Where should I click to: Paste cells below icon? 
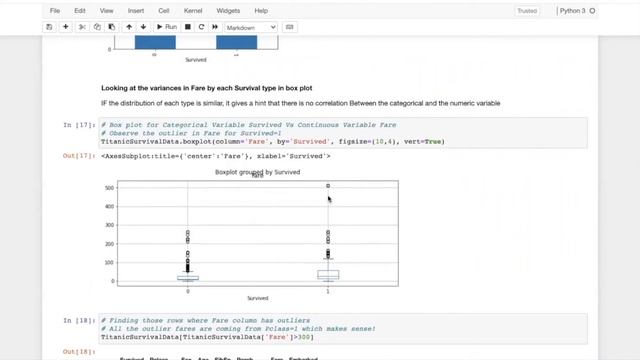coord(111,27)
